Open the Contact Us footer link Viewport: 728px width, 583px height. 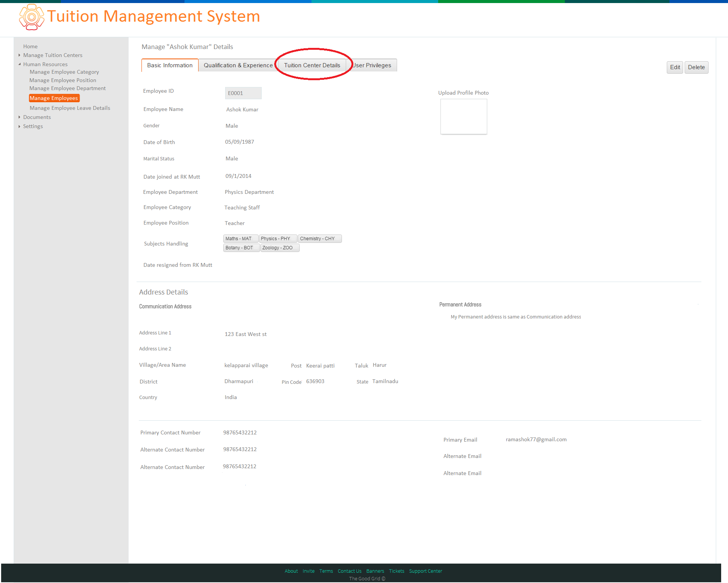point(350,571)
